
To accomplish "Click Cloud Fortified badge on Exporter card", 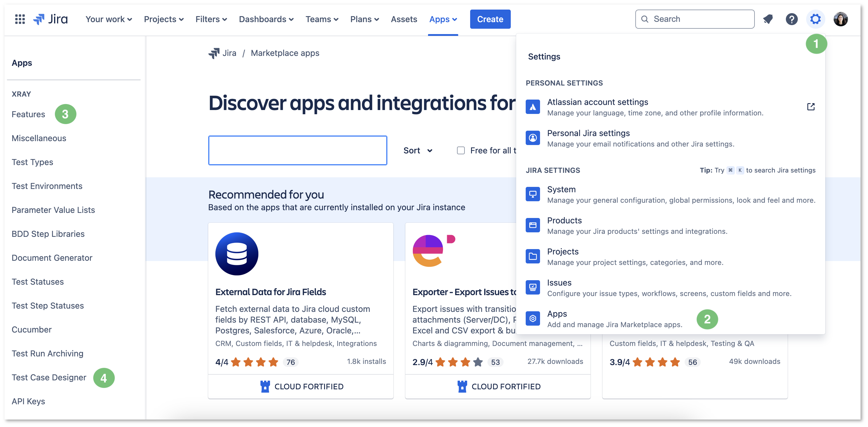I will [x=499, y=387].
